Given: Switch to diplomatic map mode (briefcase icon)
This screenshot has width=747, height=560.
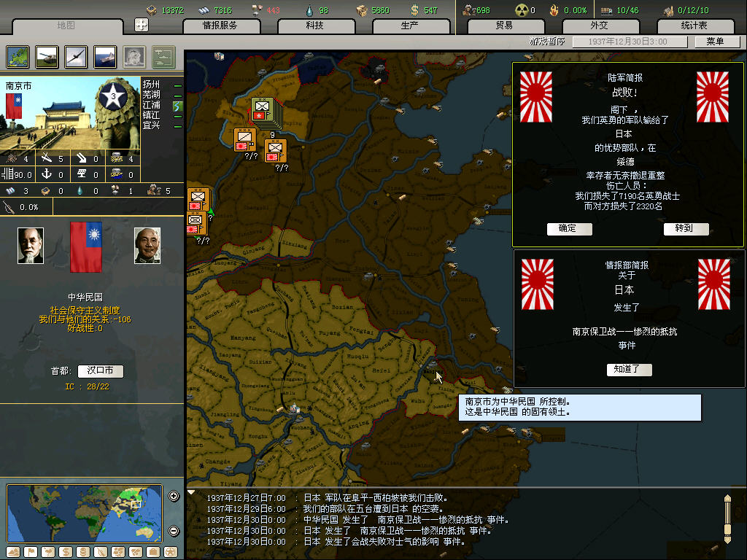Looking at the screenshot, I should pyautogui.click(x=153, y=552).
